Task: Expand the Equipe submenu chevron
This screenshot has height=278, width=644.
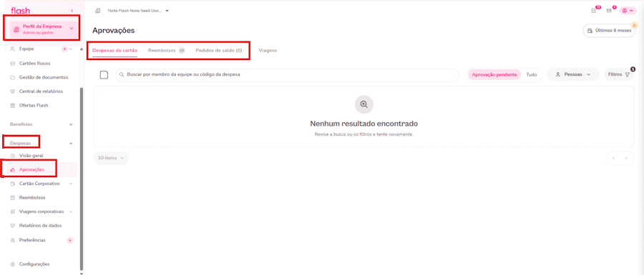Action: pos(71,49)
